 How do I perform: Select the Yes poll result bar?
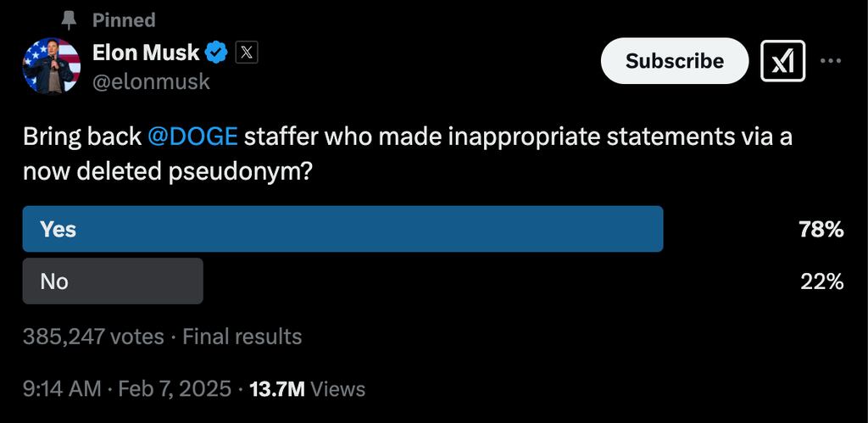(x=342, y=229)
